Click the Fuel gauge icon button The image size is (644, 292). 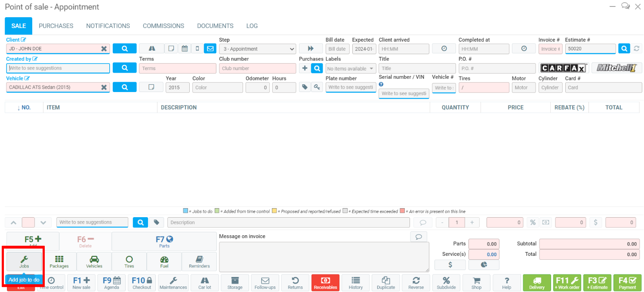[164, 261]
